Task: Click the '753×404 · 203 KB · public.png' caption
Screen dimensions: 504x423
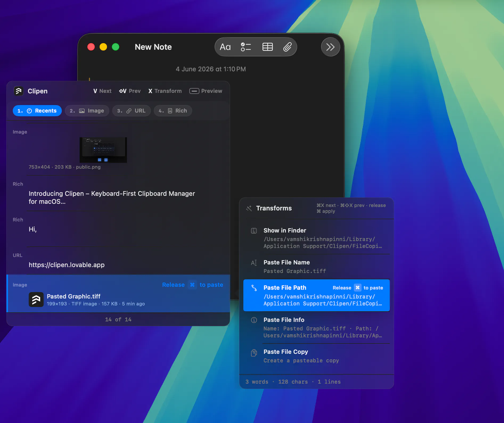Action: click(65, 167)
